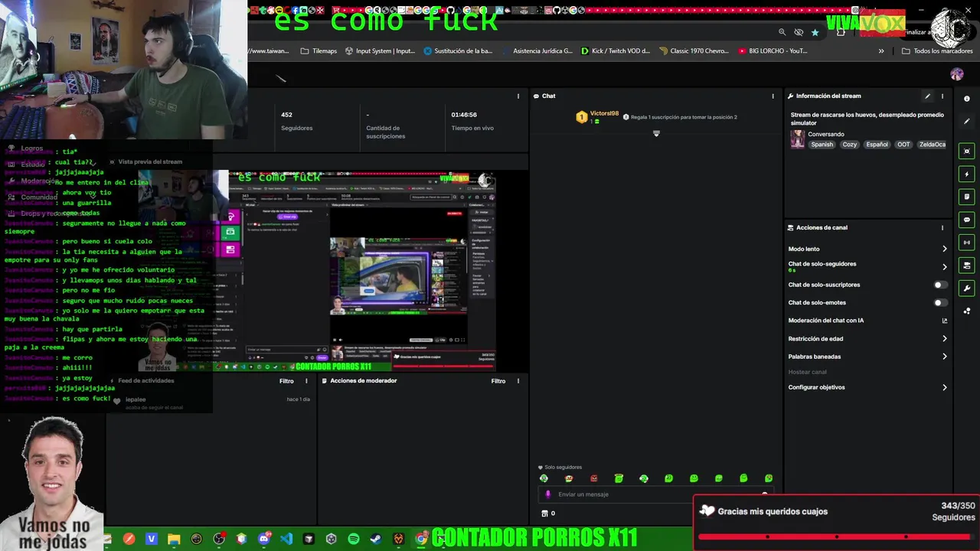The width and height of the screenshot is (980, 551).
Task: Open the three-dot menu of Acciones de canal
Action: [942, 228]
